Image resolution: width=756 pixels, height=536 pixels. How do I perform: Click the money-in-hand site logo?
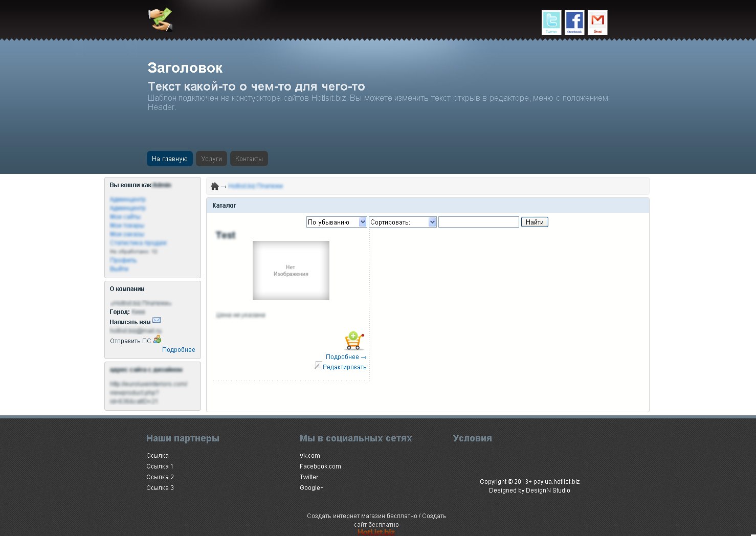pyautogui.click(x=161, y=20)
